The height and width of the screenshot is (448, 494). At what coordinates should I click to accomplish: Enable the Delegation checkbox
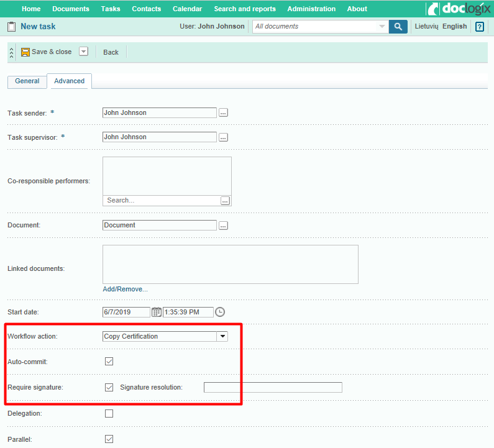(109, 413)
